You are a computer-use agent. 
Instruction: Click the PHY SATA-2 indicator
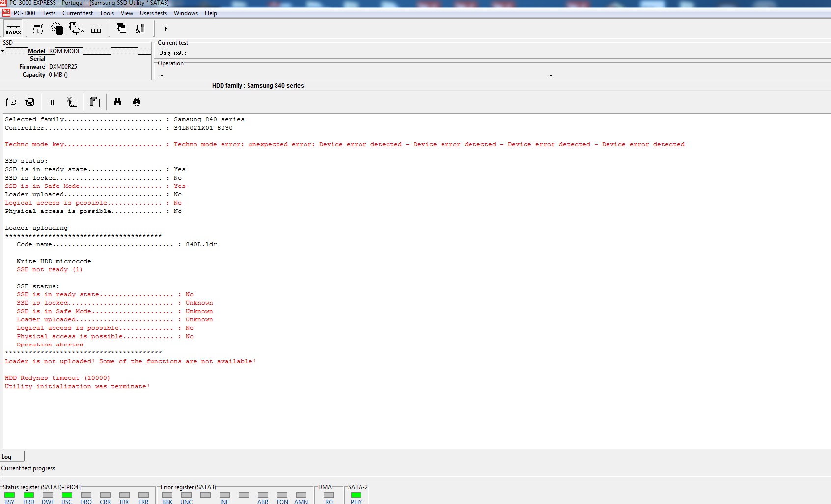click(x=356, y=495)
